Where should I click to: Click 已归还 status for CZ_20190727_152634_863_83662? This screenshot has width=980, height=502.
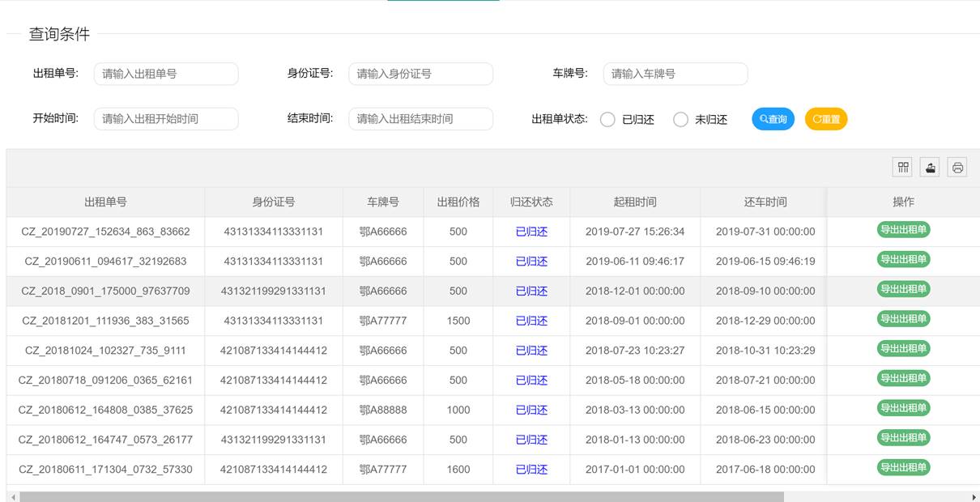pos(531,232)
